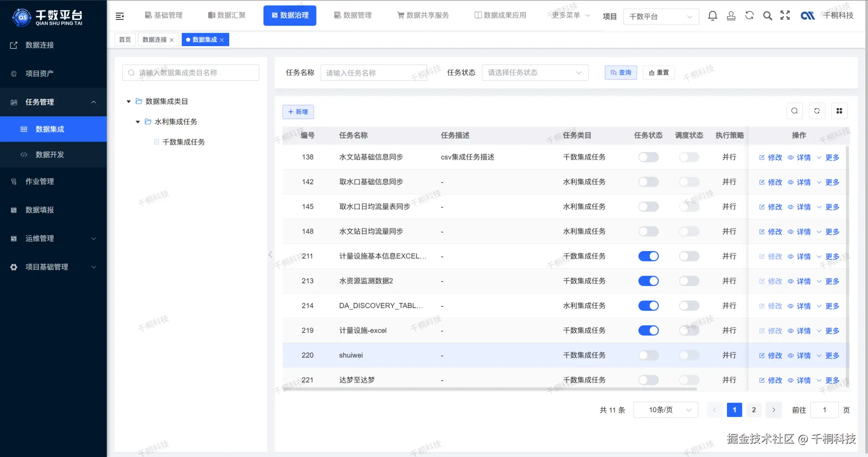
Task: Open the notification bell icon
Action: 713,15
